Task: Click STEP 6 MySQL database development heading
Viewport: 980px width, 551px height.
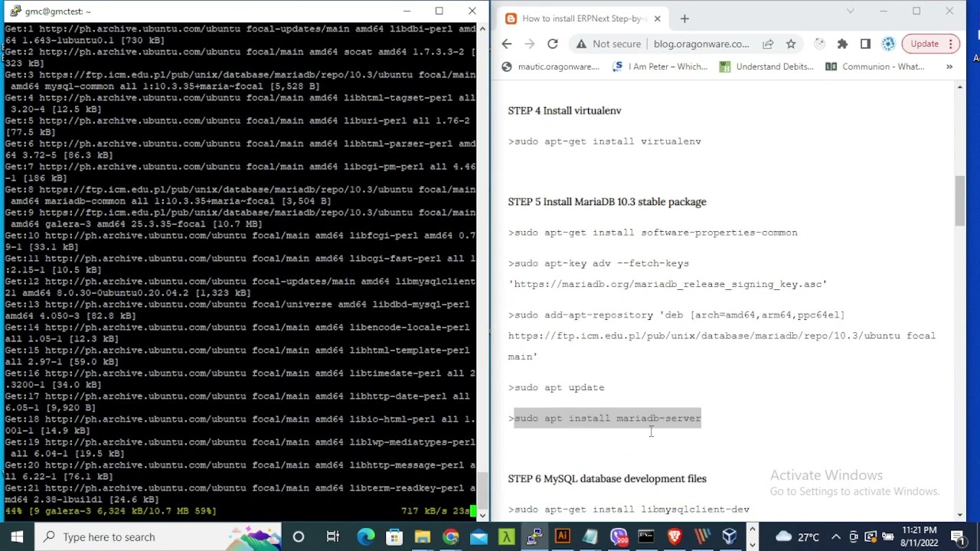Action: (x=607, y=478)
